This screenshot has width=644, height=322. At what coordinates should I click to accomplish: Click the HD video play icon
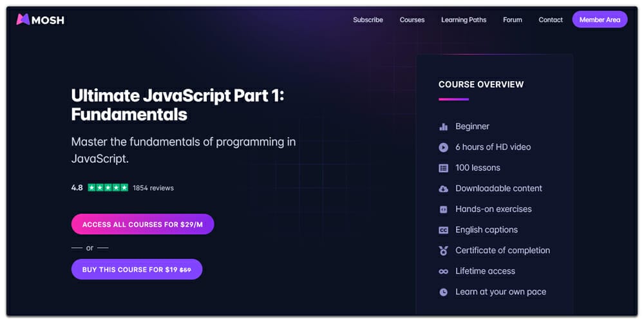[x=443, y=147]
